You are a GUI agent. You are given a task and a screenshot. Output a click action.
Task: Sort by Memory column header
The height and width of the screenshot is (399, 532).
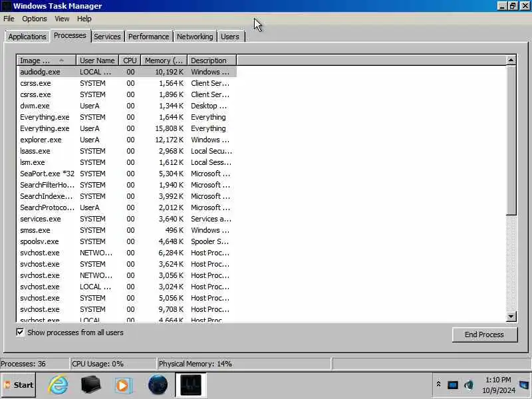164,61
